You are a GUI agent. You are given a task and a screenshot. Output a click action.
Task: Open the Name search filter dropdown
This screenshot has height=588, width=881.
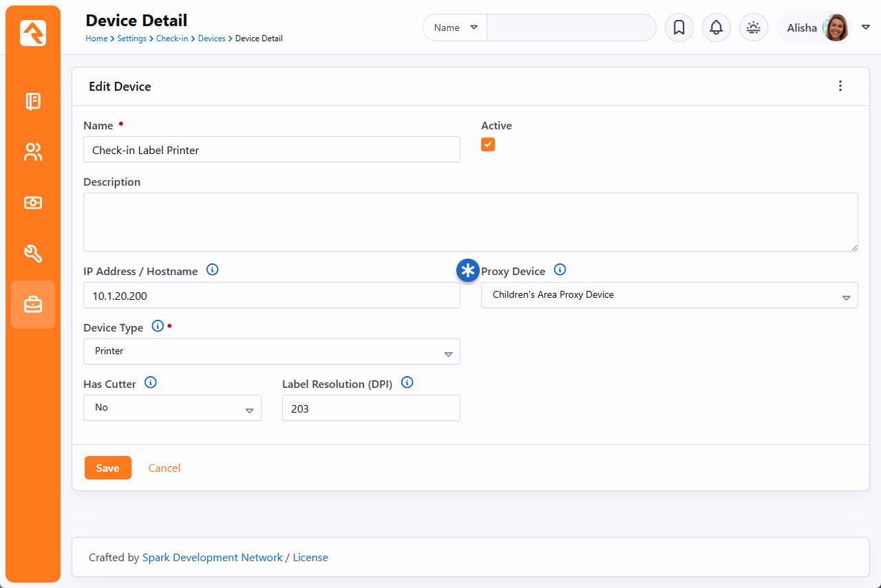tap(455, 28)
